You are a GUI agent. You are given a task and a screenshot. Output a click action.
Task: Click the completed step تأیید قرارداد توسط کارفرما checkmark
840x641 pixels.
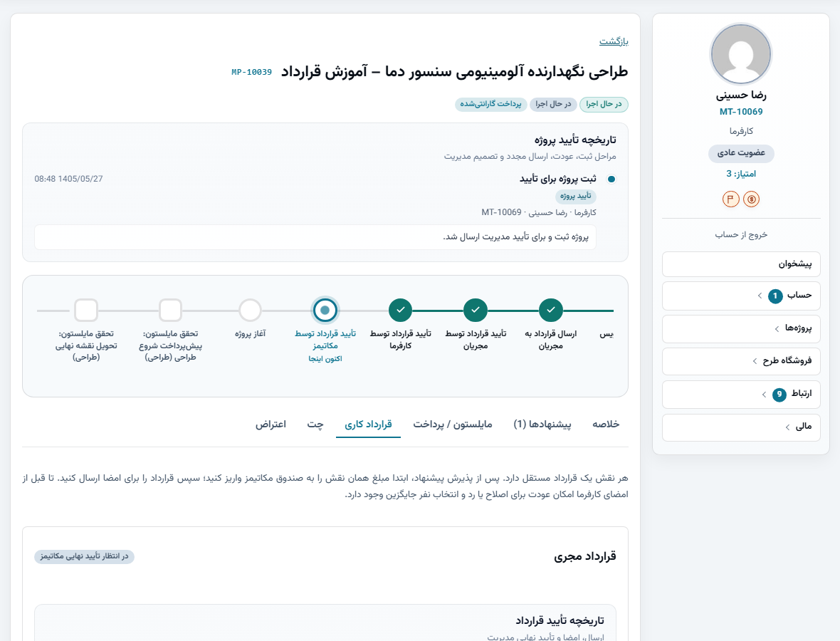400,310
